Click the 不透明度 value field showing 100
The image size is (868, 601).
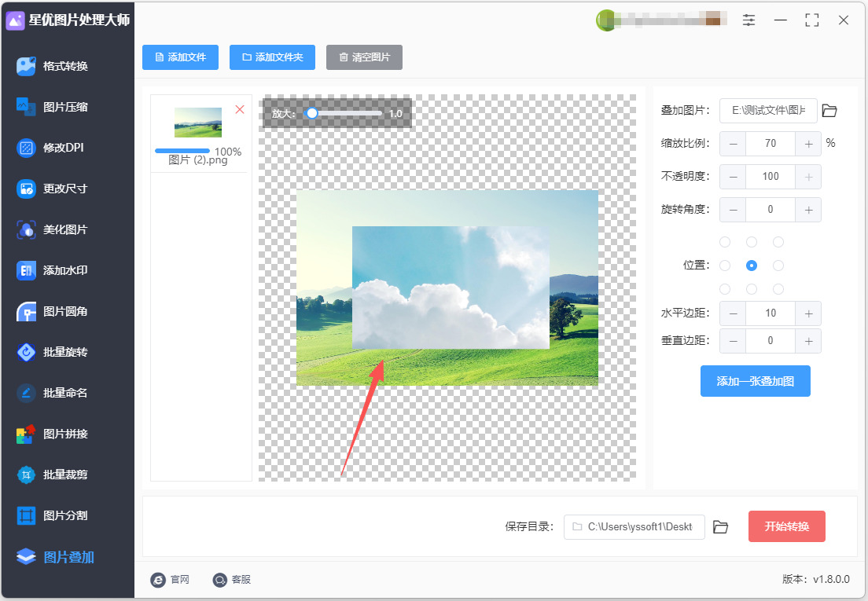pyautogui.click(x=771, y=177)
